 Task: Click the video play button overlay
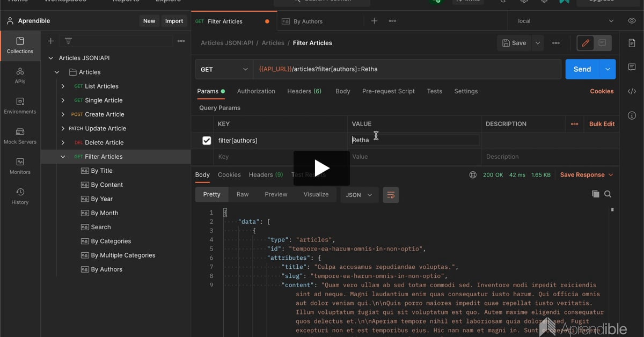[321, 168]
